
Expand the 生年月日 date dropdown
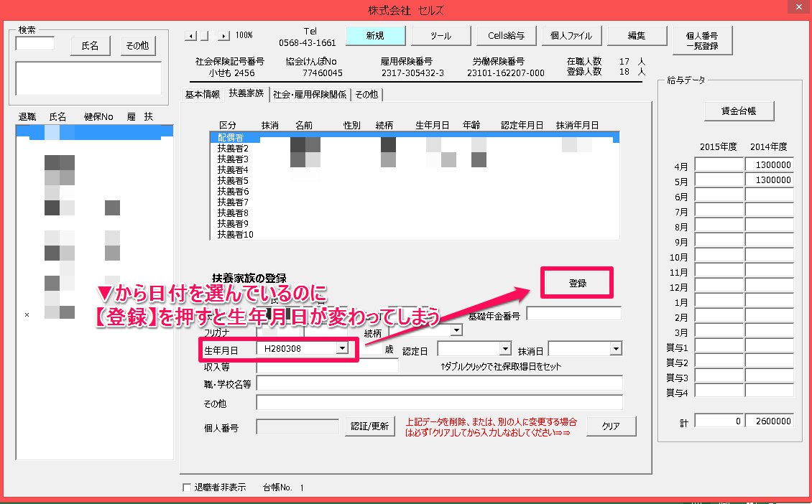pos(342,348)
